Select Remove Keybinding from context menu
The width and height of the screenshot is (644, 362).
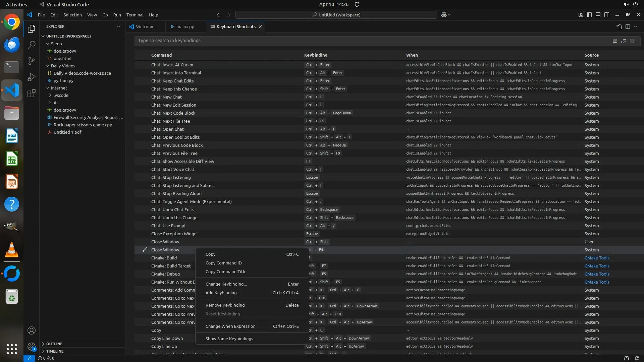(225, 305)
